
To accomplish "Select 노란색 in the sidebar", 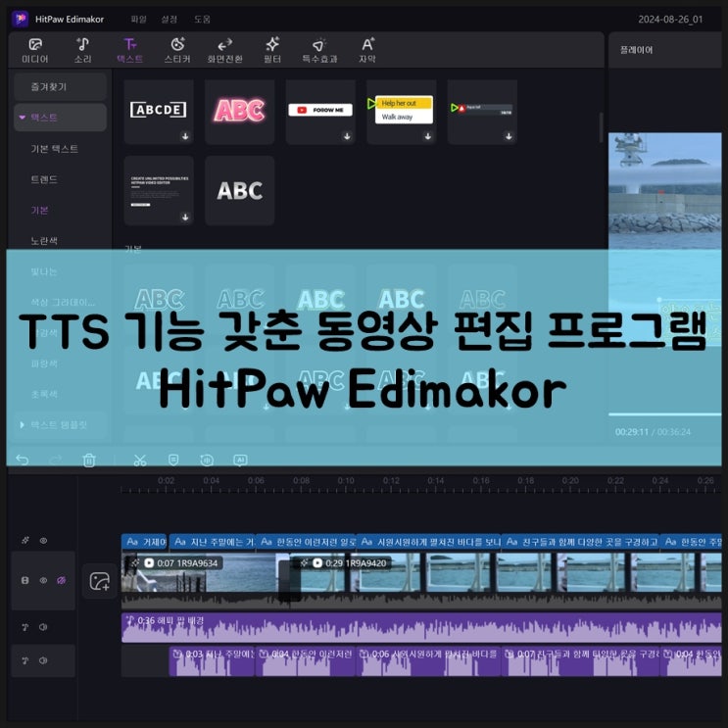I will pyautogui.click(x=44, y=241).
